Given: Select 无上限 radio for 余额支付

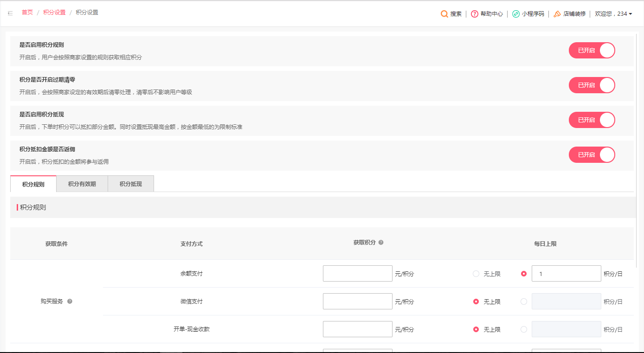Looking at the screenshot, I should (476, 274).
